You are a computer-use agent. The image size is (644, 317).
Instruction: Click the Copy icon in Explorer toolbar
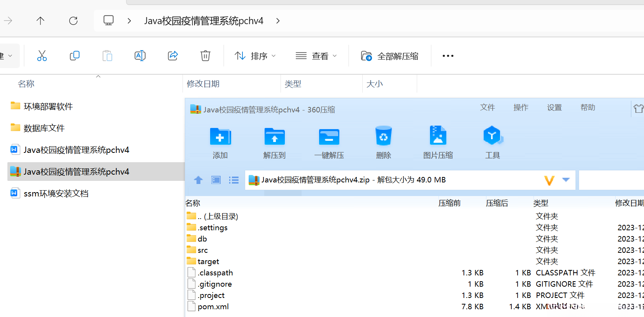pos(74,56)
